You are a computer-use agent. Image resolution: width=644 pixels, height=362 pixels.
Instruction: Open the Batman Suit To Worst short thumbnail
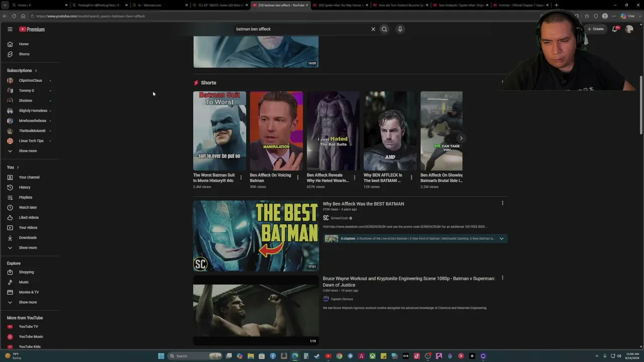[219, 131]
